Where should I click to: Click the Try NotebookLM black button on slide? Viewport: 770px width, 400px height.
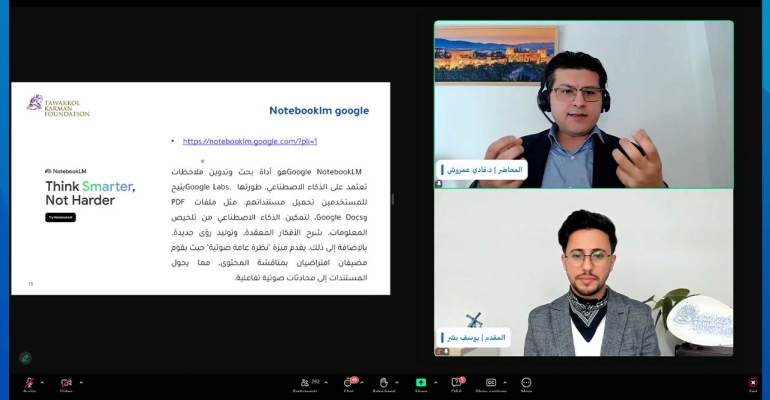[60, 217]
